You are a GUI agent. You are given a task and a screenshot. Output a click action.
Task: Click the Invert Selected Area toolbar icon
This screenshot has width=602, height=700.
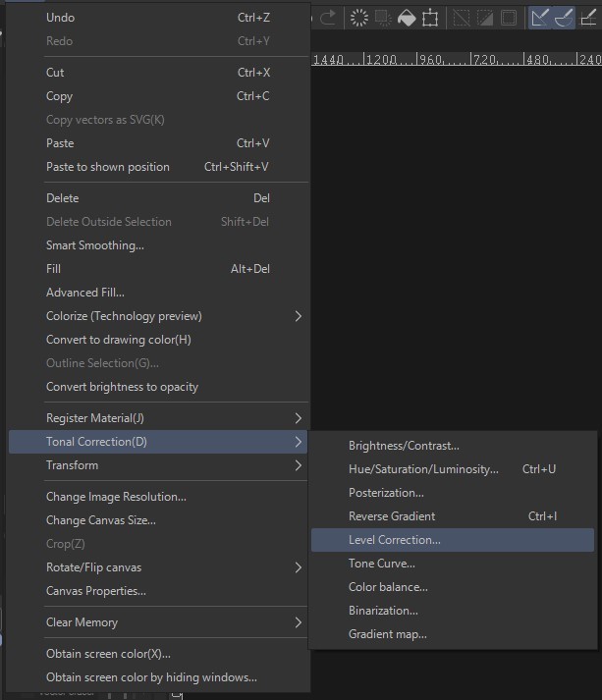pyautogui.click(x=485, y=19)
